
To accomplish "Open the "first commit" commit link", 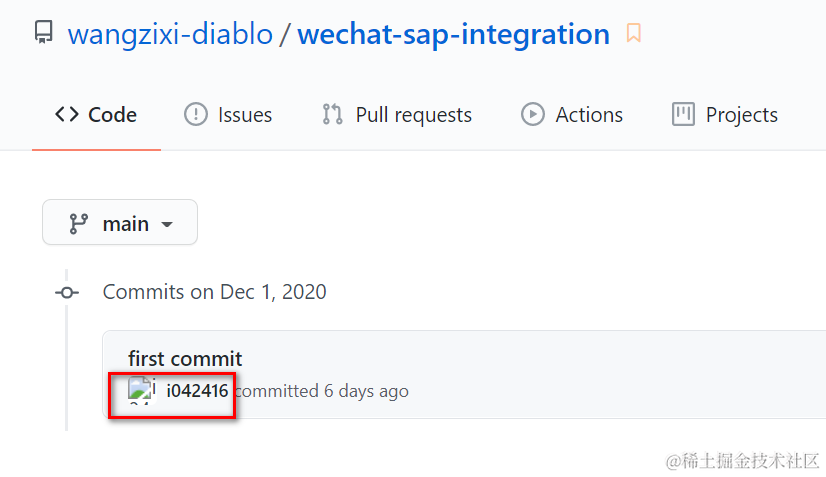I will (185, 358).
